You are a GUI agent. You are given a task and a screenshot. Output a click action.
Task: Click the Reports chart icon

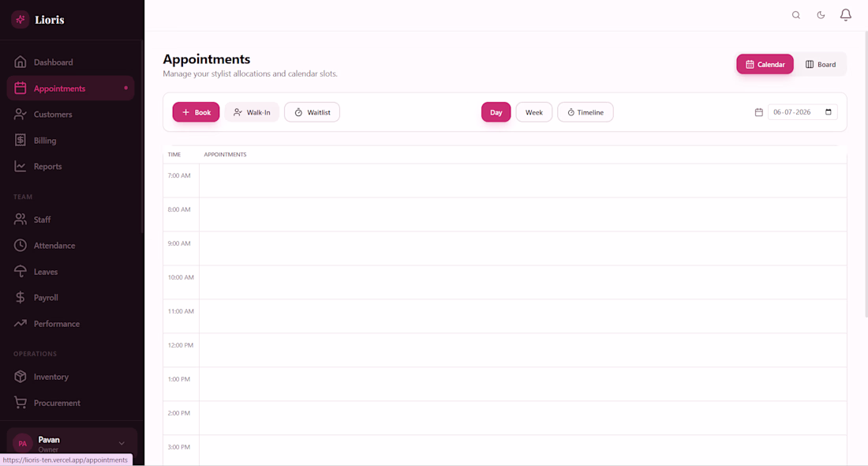(x=21, y=166)
